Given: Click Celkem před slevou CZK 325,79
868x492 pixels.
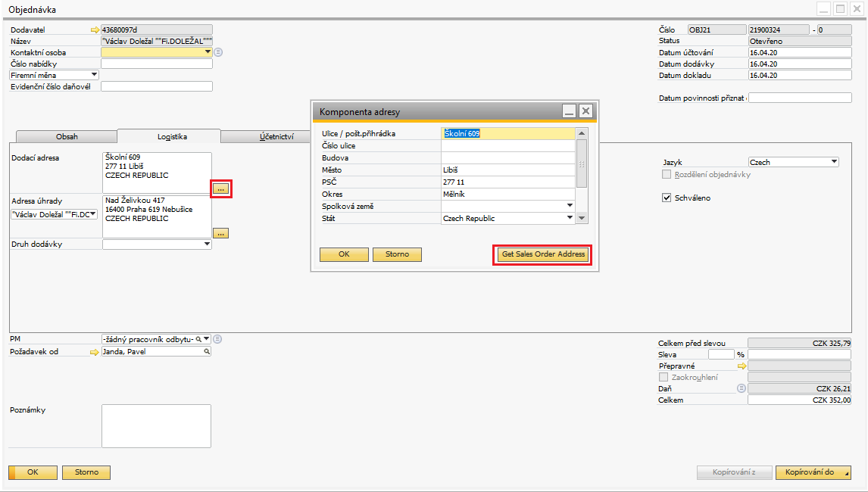Looking at the screenshot, I should 799,343.
